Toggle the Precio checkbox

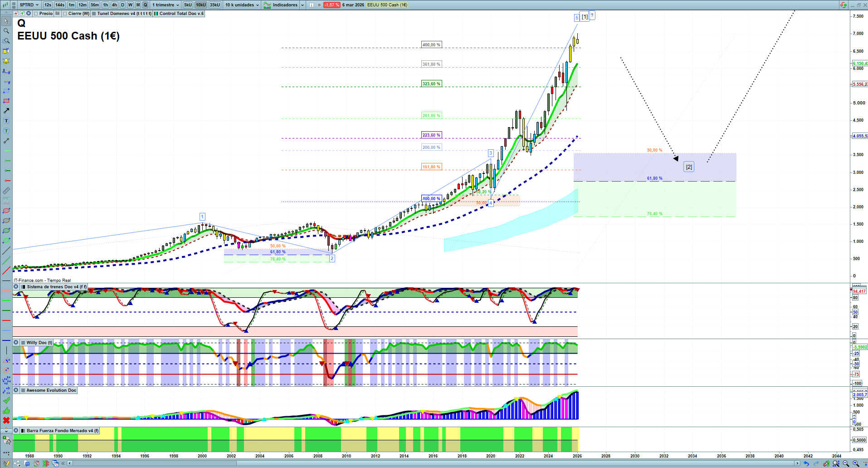36,14
